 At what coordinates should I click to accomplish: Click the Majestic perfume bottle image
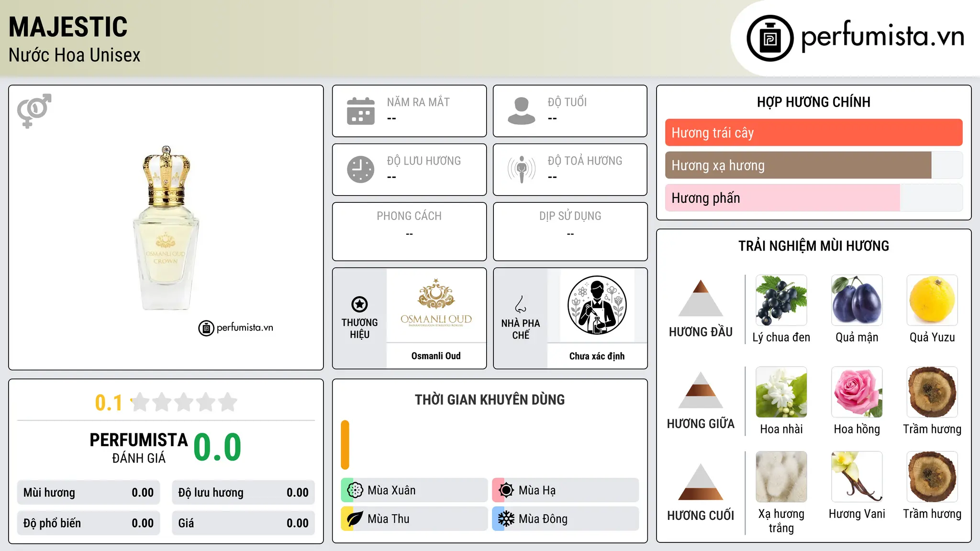(x=166, y=228)
